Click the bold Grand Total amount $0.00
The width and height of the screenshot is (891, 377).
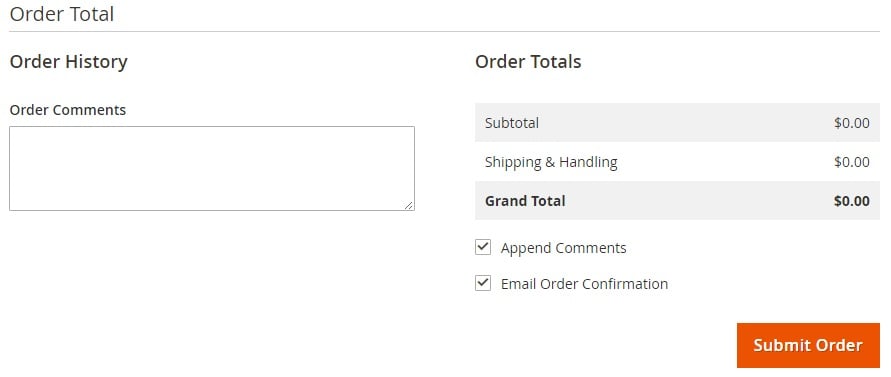(x=852, y=201)
